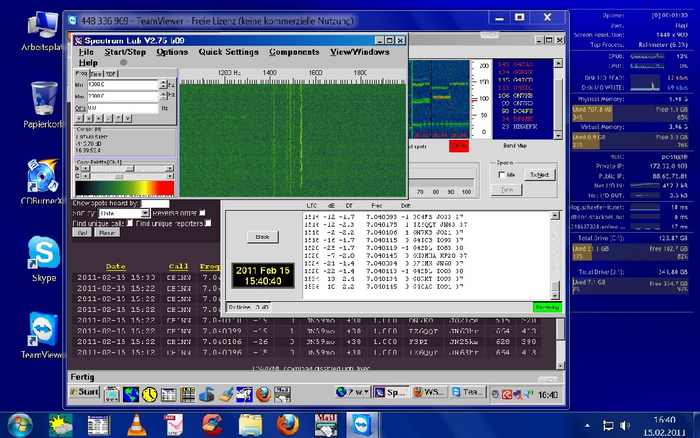Image resolution: width=700 pixels, height=438 pixels.
Task: Click the Tune button in WSPR
Action: pos(507,190)
